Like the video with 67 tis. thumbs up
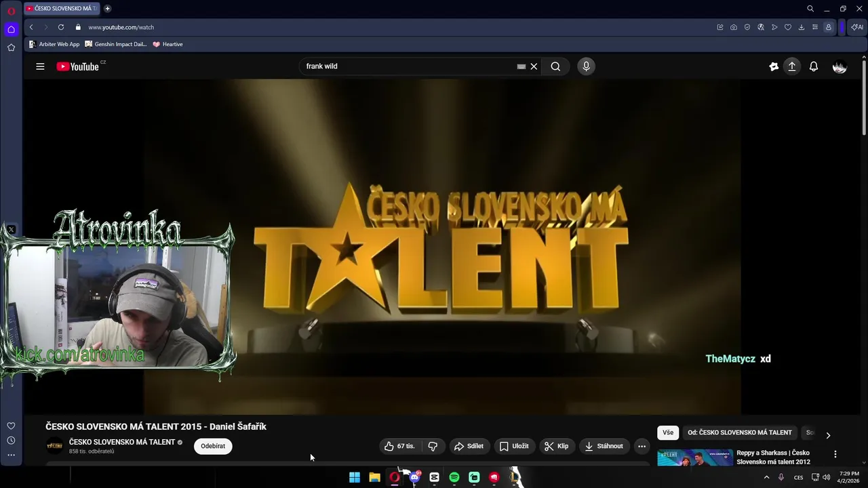The width and height of the screenshot is (868, 488). 399,446
